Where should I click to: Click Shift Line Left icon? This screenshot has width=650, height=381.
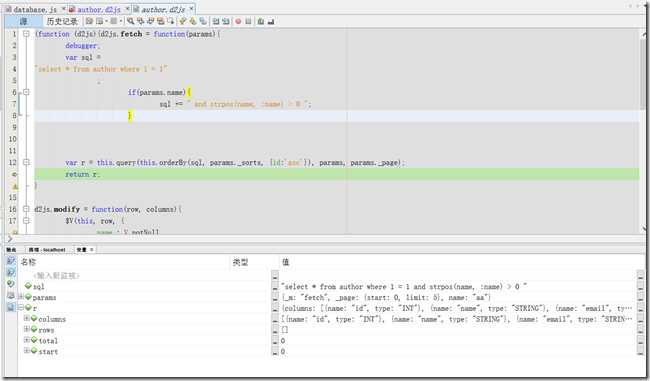pos(216,21)
